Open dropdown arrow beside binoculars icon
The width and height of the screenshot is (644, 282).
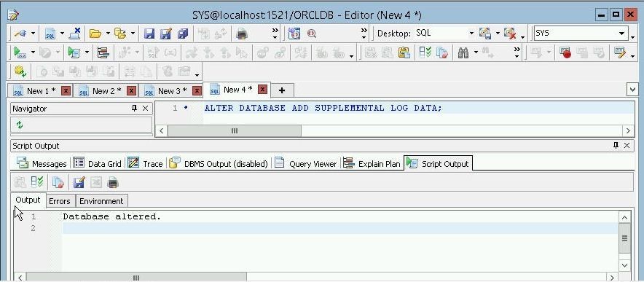click(x=476, y=52)
